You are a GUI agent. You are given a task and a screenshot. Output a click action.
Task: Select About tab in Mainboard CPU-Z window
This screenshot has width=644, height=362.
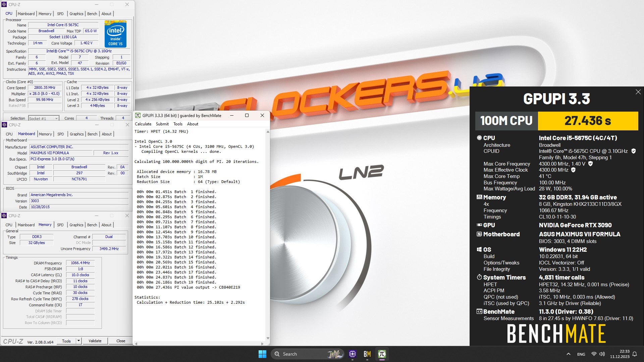click(107, 134)
